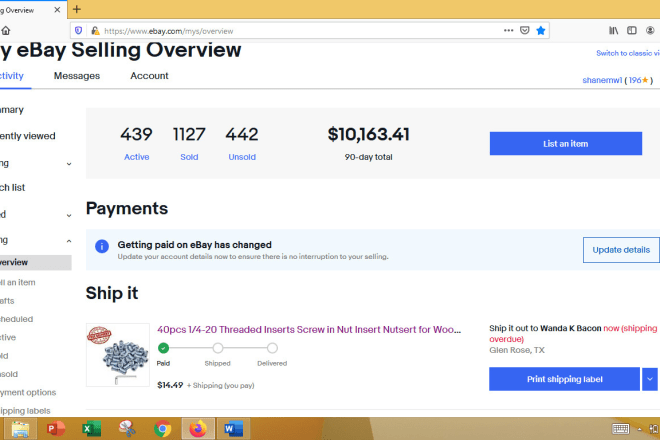Open the tracking protection shield icon
This screenshot has width=660, height=440.
tap(78, 30)
